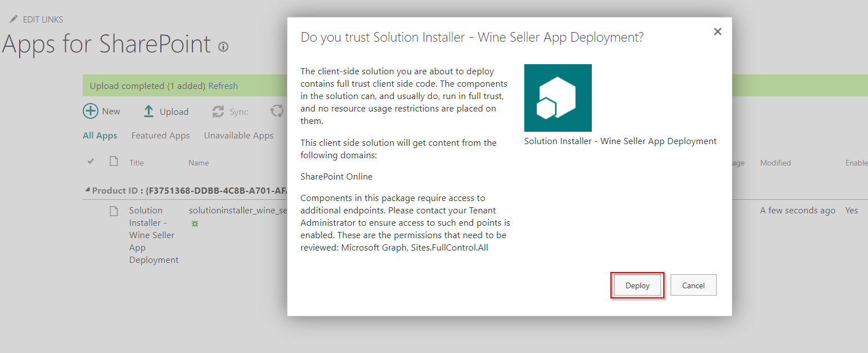Click the file type column header icon
Image resolution: width=868 pixels, height=353 pixels.
(114, 162)
